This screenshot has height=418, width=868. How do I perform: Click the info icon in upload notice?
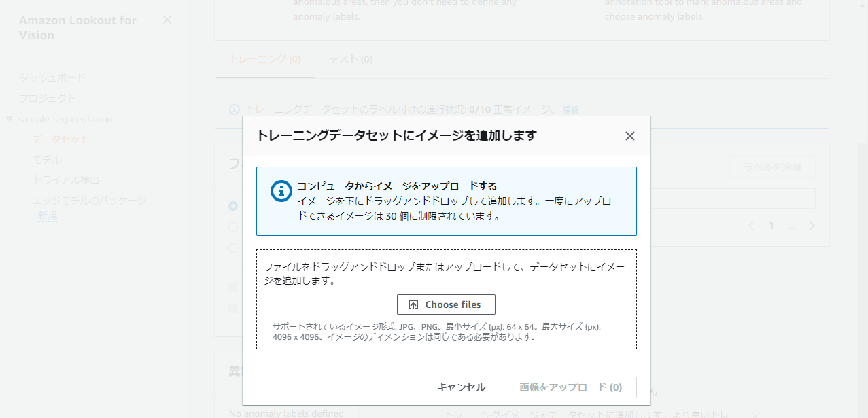pyautogui.click(x=281, y=191)
